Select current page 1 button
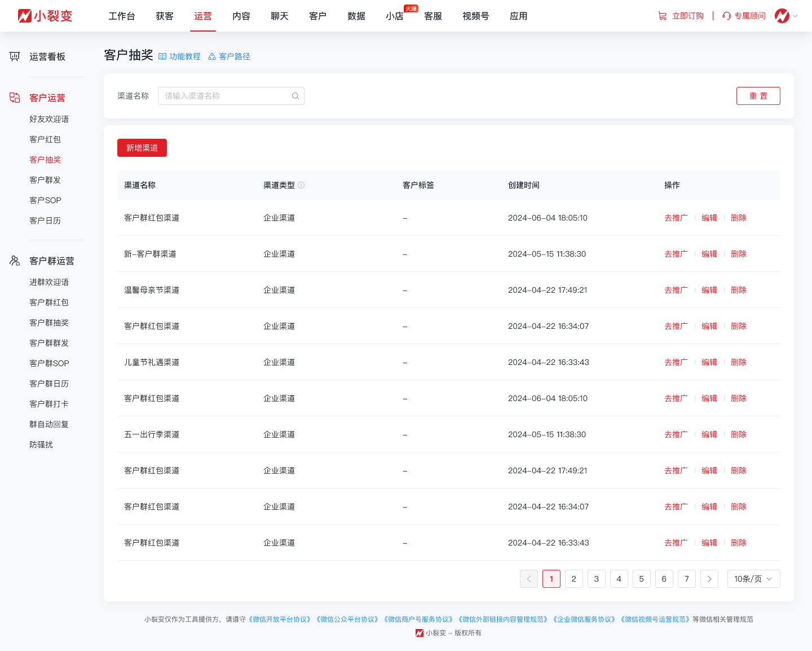Screen dimensions: 812x651 point(551,579)
